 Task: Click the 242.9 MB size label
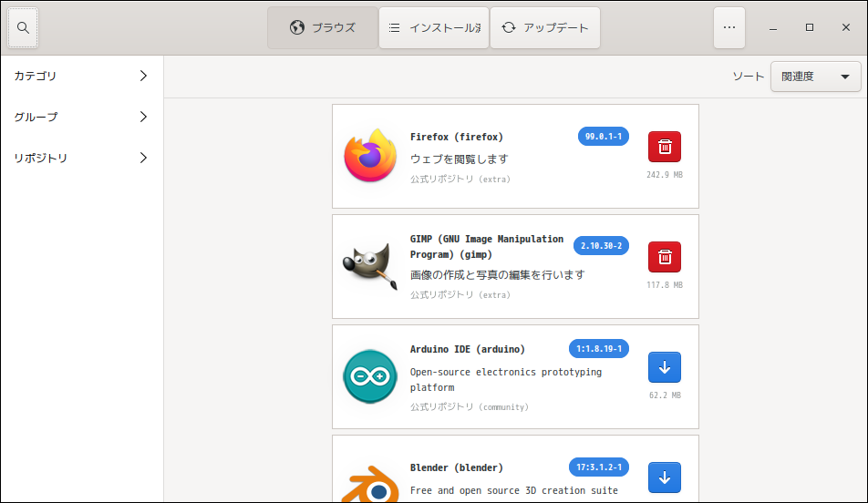pyautogui.click(x=665, y=175)
